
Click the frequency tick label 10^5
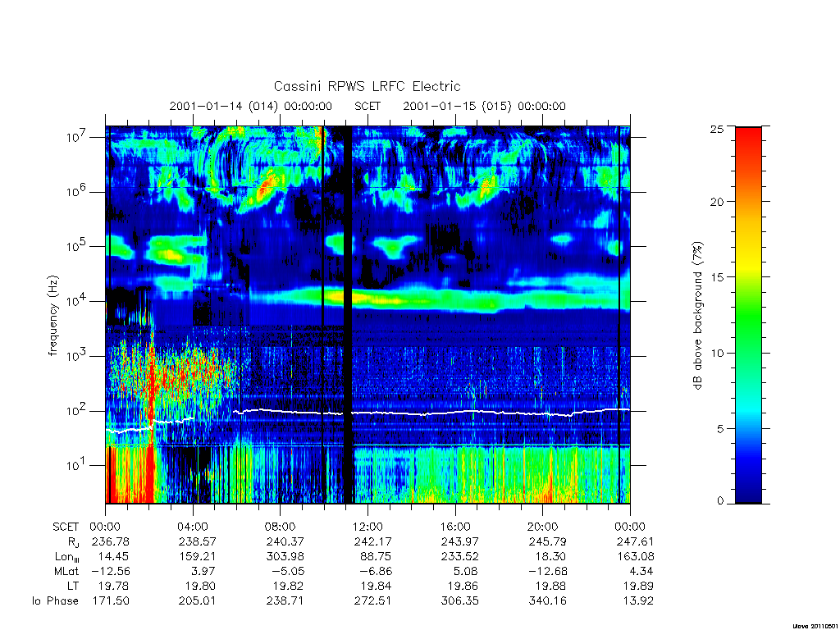point(76,246)
